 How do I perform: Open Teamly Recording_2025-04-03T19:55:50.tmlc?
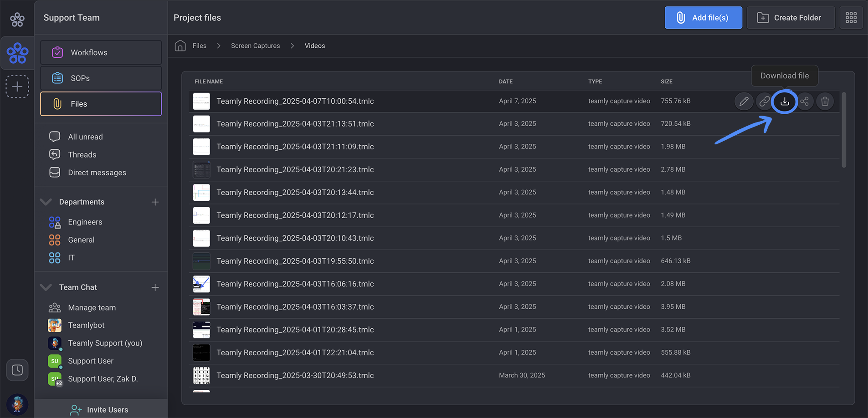click(x=295, y=261)
